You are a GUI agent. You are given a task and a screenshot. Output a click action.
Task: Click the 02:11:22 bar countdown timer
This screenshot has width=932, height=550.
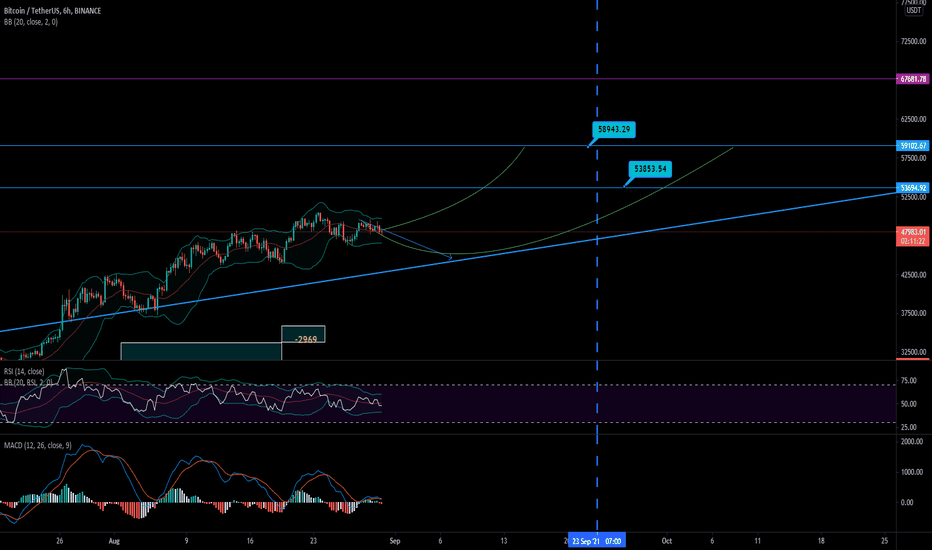click(913, 241)
